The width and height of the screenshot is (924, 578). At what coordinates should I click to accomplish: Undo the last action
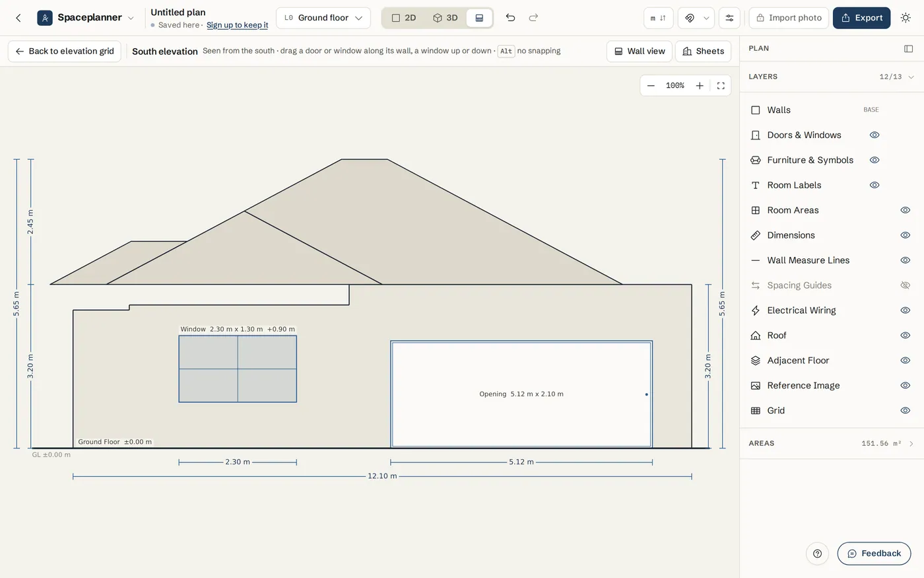point(510,18)
